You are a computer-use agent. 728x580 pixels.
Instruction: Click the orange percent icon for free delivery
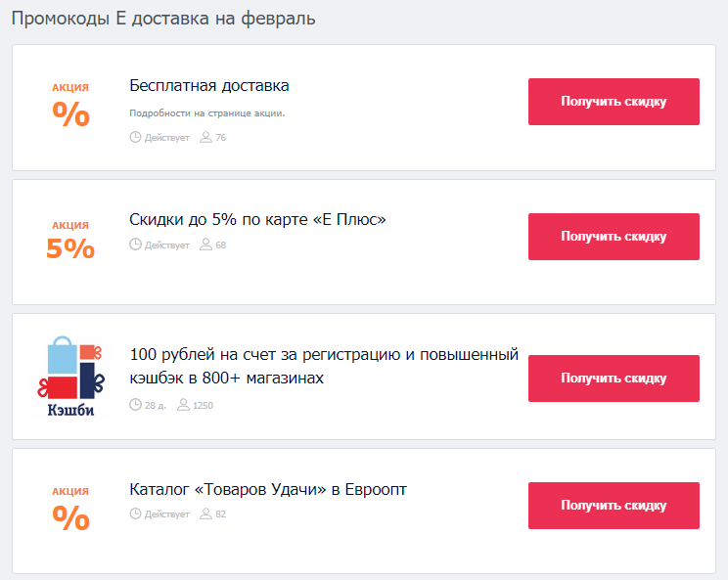coord(70,113)
